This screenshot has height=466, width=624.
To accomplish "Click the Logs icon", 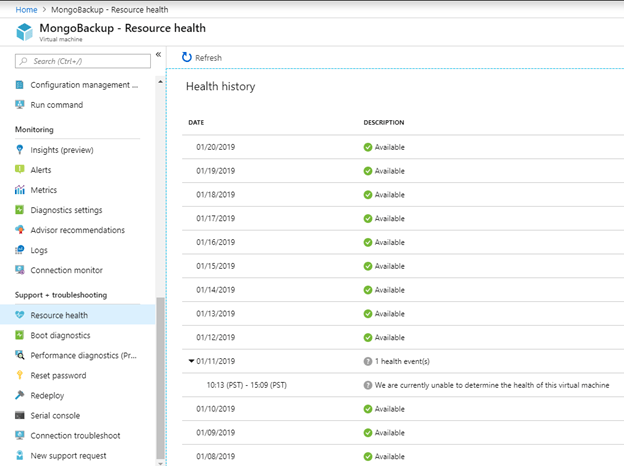I will pos(20,250).
